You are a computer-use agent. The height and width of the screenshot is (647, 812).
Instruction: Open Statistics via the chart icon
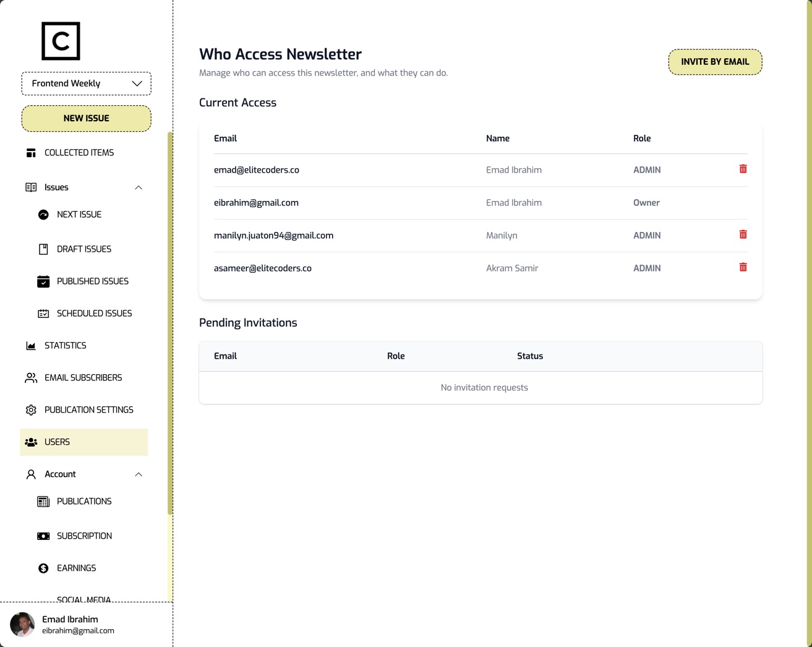pos(31,346)
